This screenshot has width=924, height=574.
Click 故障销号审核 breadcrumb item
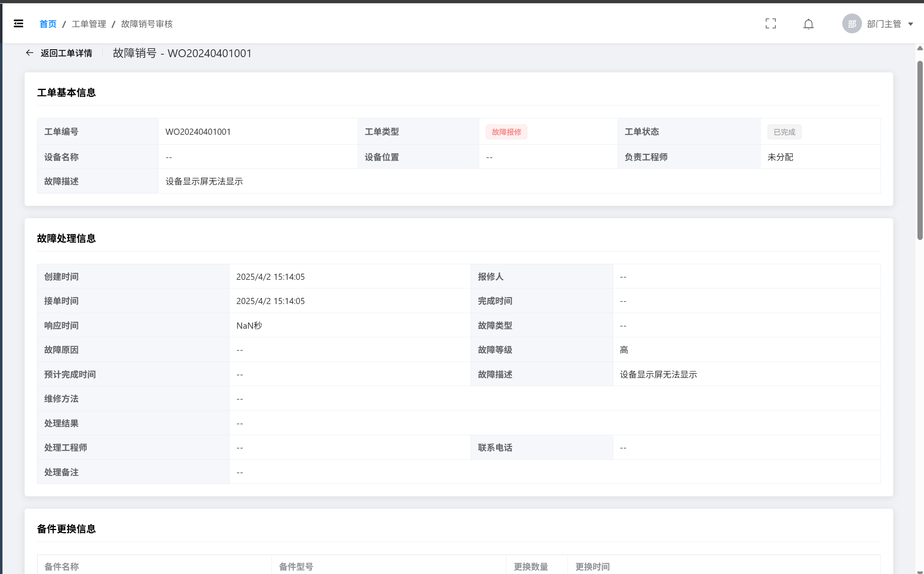pyautogui.click(x=147, y=24)
